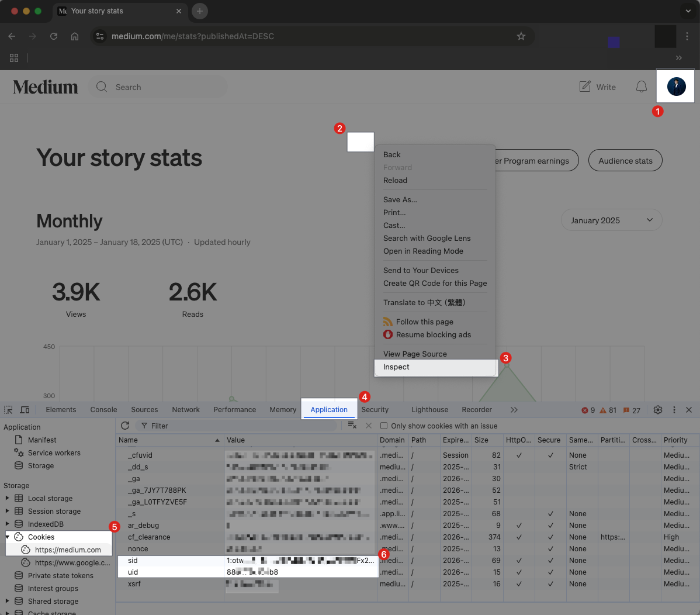The width and height of the screenshot is (700, 615).
Task: Click the Audience stats button
Action: coord(625,161)
